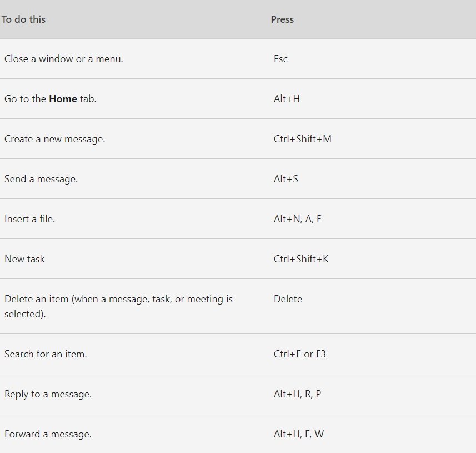Click the 'Press' column header

pyautogui.click(x=282, y=19)
